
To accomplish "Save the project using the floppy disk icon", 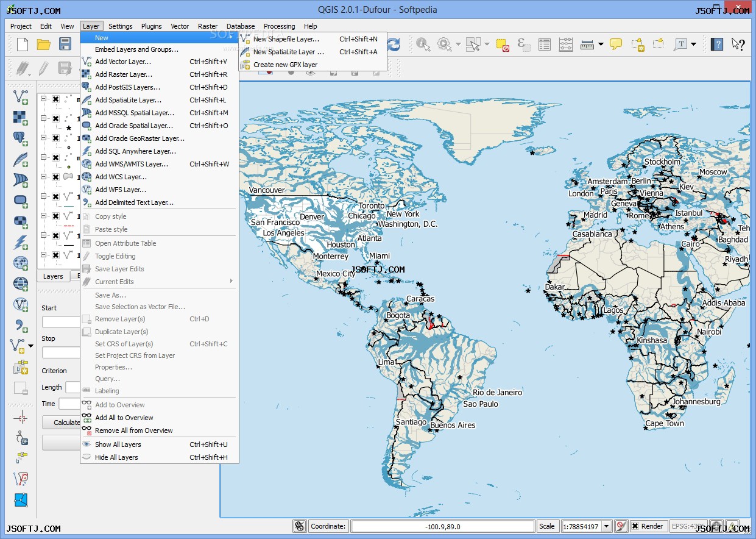I will click(x=65, y=44).
